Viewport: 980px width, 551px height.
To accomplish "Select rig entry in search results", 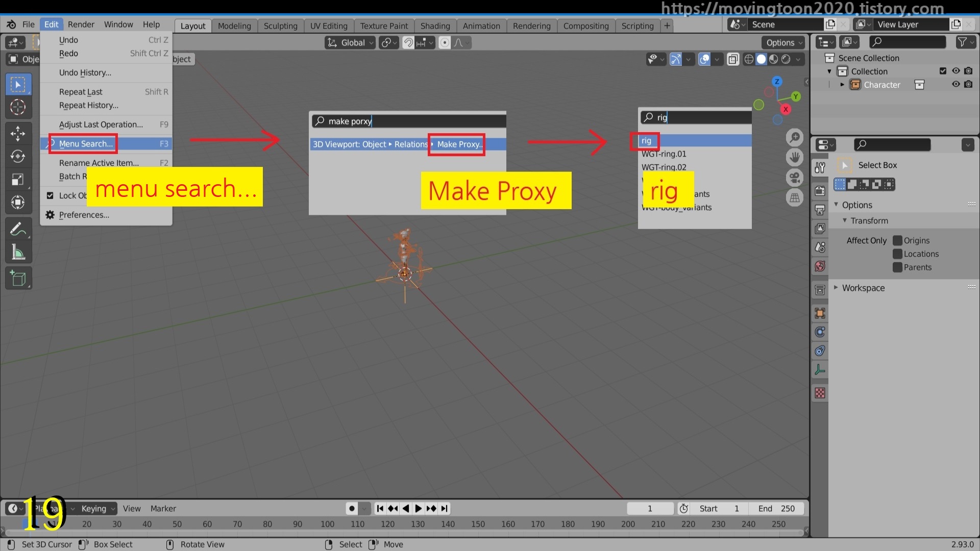I will coord(695,141).
